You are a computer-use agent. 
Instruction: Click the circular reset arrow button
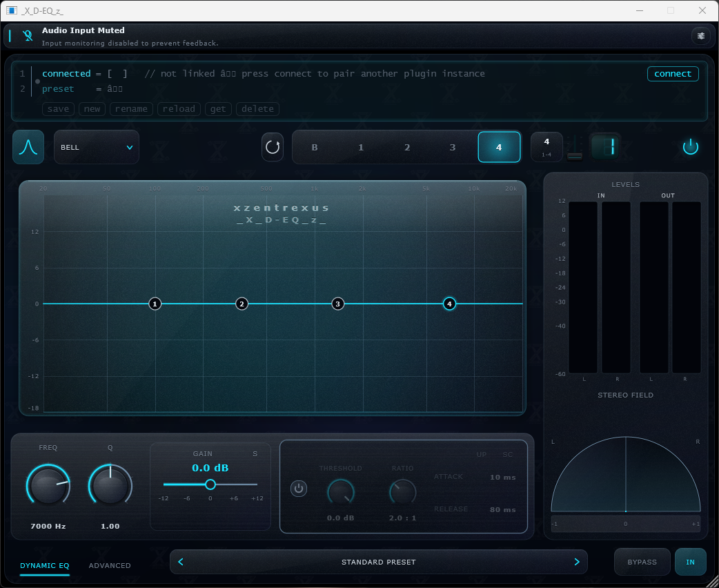(x=273, y=147)
